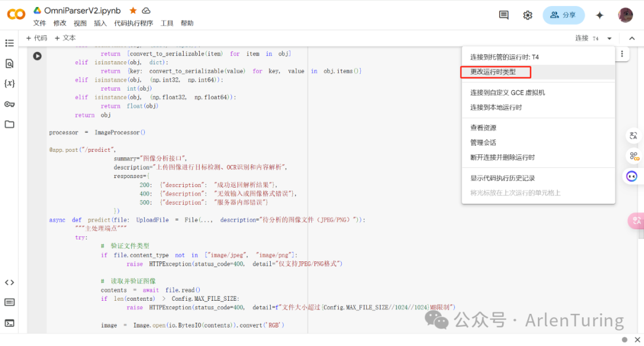Collapse the header with the chevron
This screenshot has height=346, width=644.
click(631, 38)
